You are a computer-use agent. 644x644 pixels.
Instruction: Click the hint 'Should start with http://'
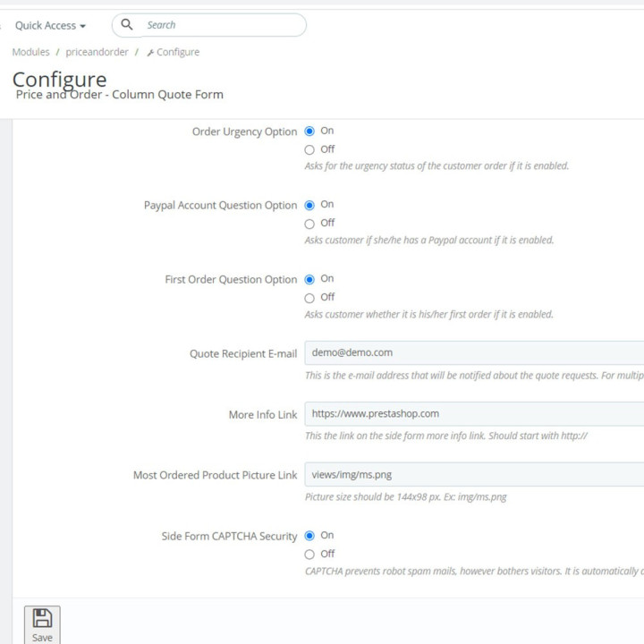[538, 436]
